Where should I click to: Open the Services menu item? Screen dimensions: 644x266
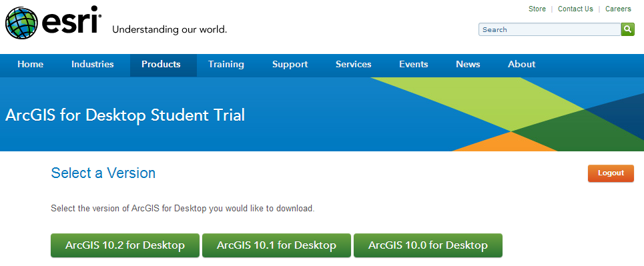click(x=353, y=65)
